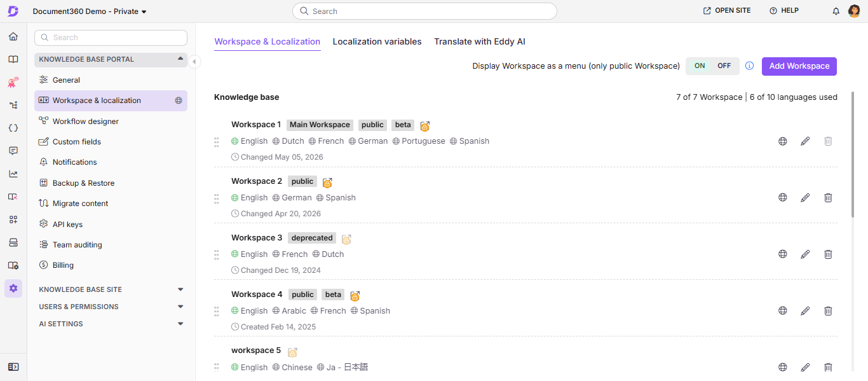Switch to Localization variables tab
The width and height of the screenshot is (868, 381).
(x=377, y=41)
